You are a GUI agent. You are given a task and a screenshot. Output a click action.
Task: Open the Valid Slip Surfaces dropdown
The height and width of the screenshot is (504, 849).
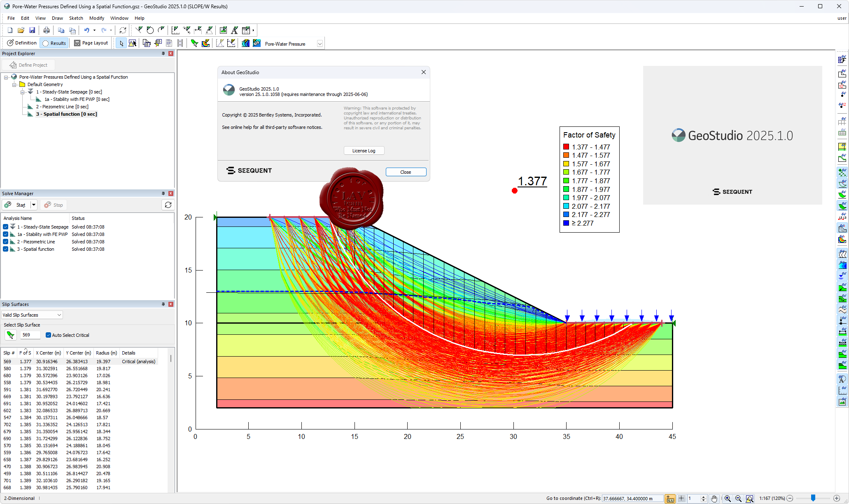click(59, 315)
